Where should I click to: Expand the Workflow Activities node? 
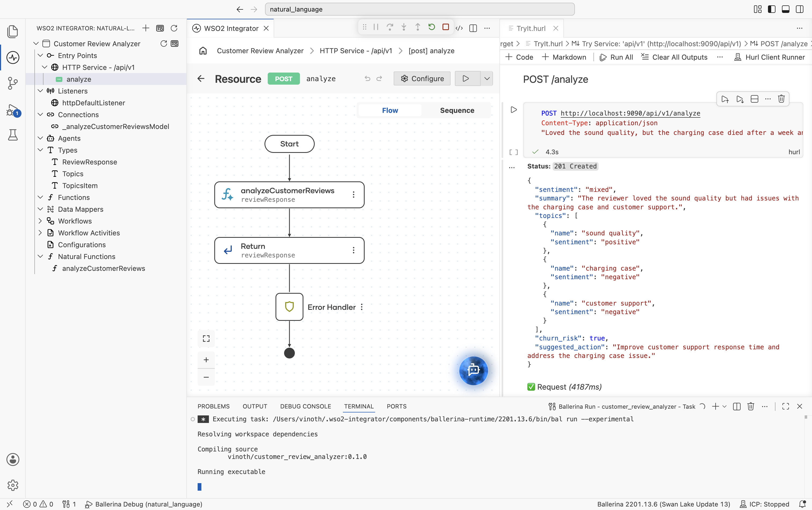point(40,233)
